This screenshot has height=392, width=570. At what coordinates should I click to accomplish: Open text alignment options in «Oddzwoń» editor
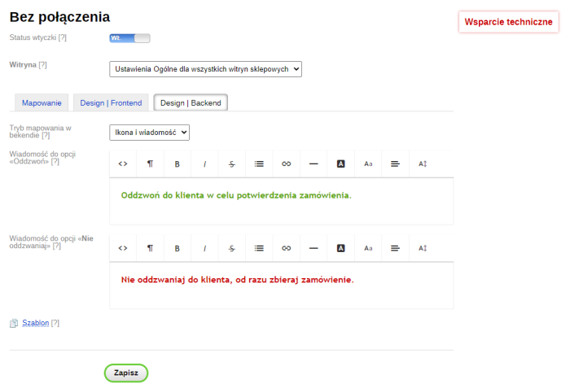pyautogui.click(x=395, y=163)
